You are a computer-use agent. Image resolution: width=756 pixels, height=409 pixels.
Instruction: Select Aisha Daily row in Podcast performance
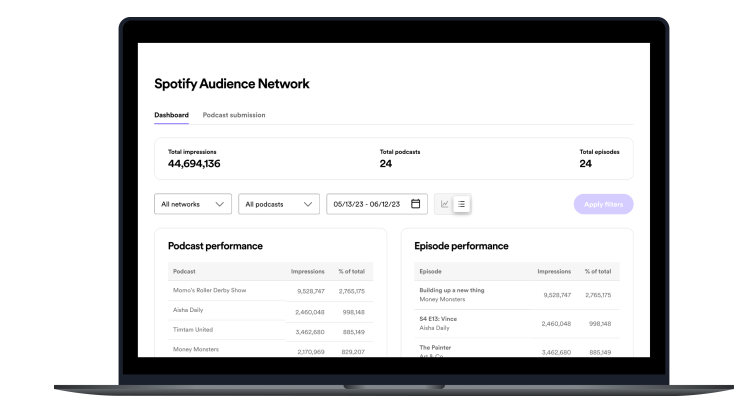[270, 311]
